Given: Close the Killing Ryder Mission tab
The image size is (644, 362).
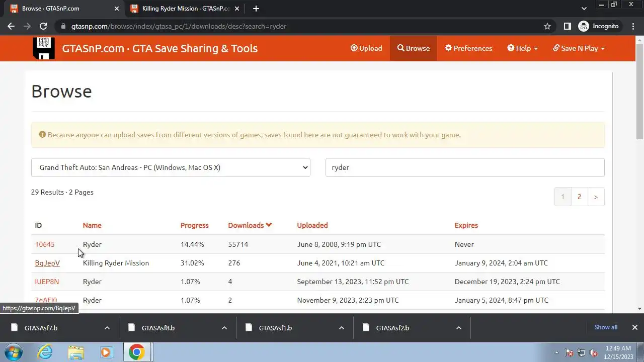Looking at the screenshot, I should [x=237, y=9].
